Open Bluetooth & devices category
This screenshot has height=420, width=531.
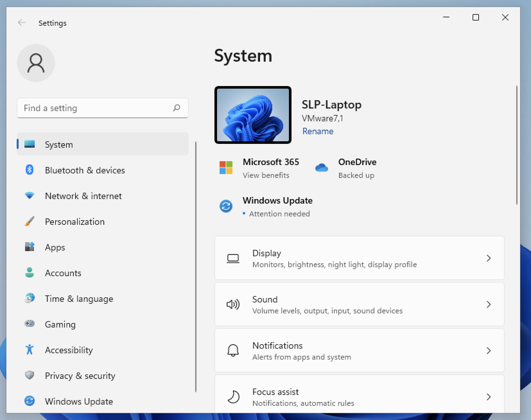103,170
